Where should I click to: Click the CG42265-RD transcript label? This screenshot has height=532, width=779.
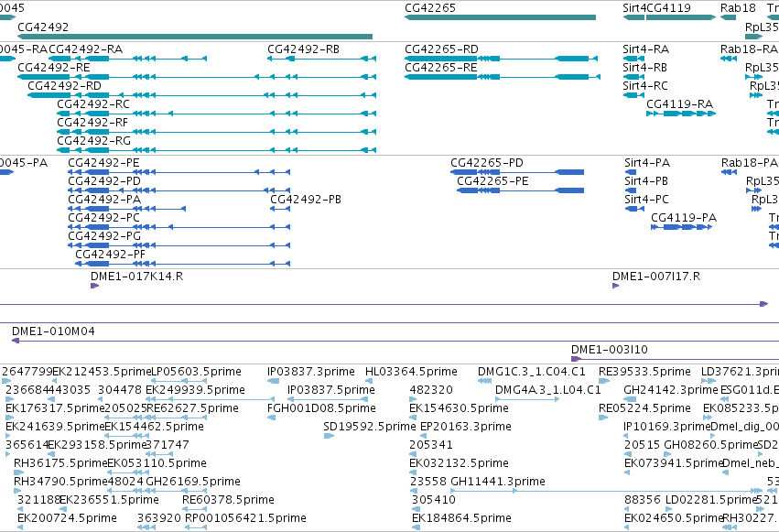(x=441, y=49)
